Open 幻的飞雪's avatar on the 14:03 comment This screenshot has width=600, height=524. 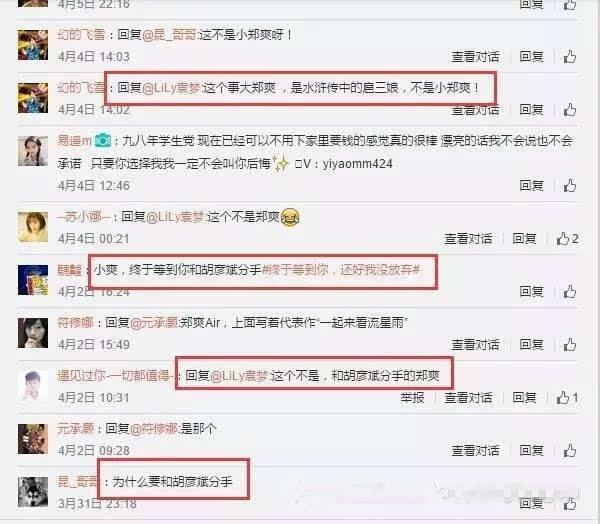click(33, 45)
